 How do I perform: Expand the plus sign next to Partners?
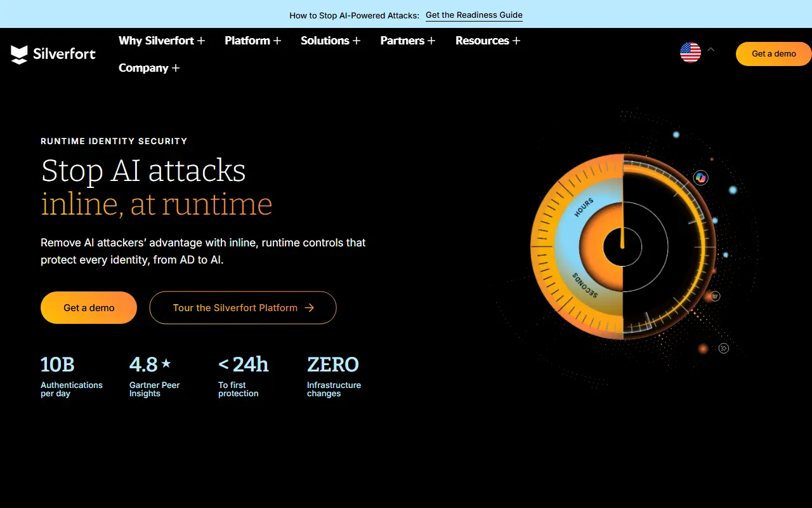click(431, 41)
